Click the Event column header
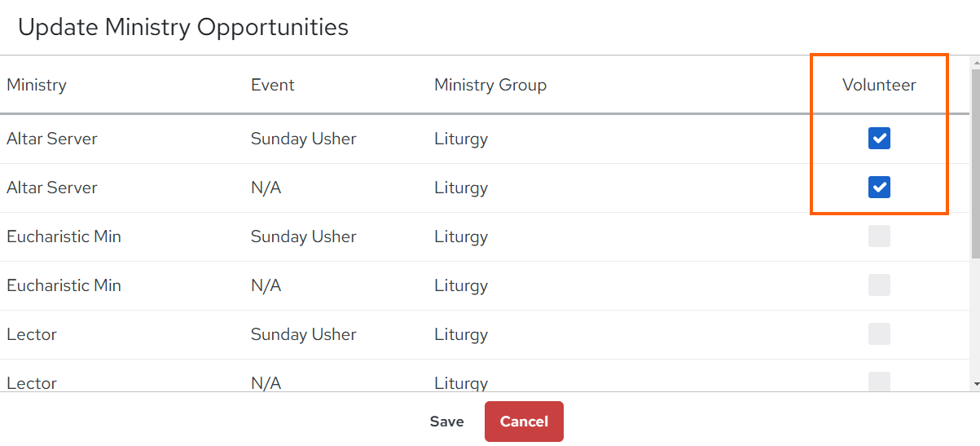Viewport: 980px width, 446px height. (273, 85)
